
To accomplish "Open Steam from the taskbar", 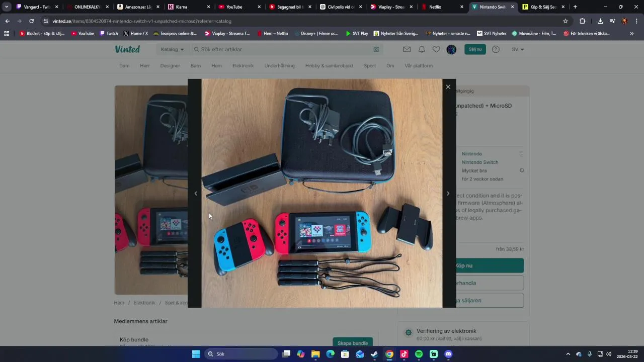I will (374, 354).
